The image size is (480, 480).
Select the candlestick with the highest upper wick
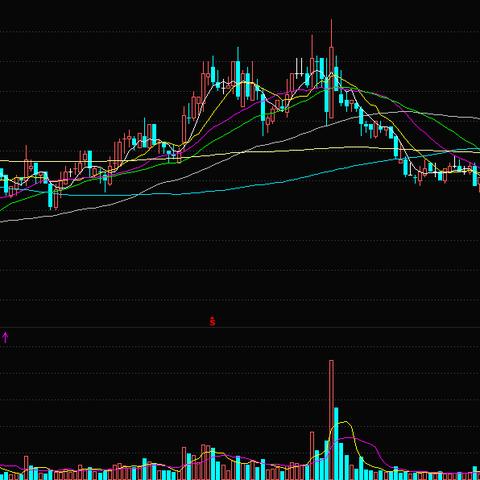331,68
